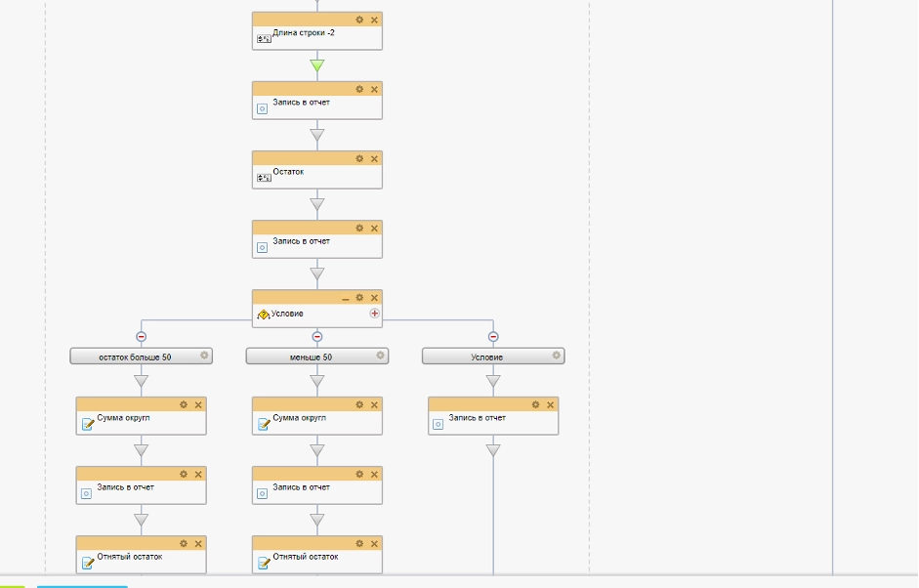
Task: Open gear of 'Сумма округл' under 'меньше 50'
Action: 359,404
